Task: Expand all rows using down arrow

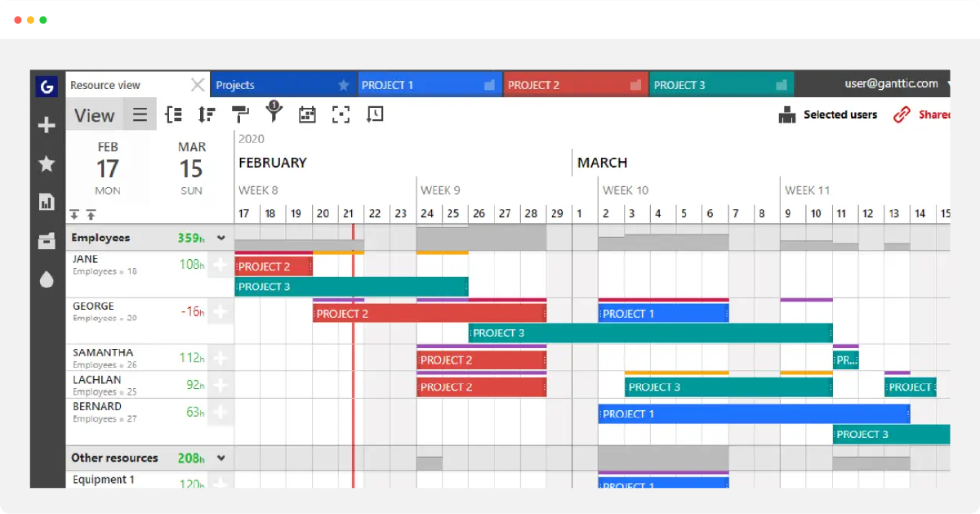Action: tap(74, 215)
